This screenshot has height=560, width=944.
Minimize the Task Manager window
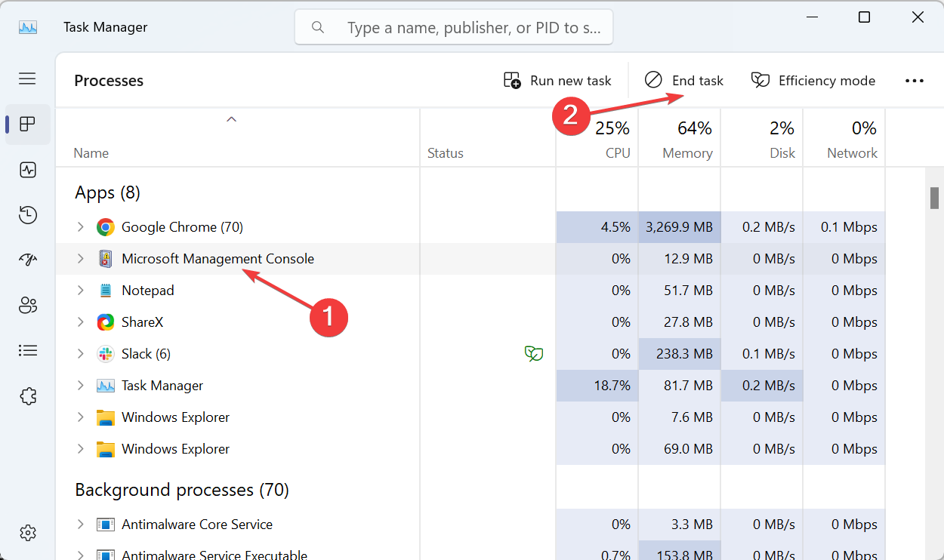pyautogui.click(x=811, y=17)
